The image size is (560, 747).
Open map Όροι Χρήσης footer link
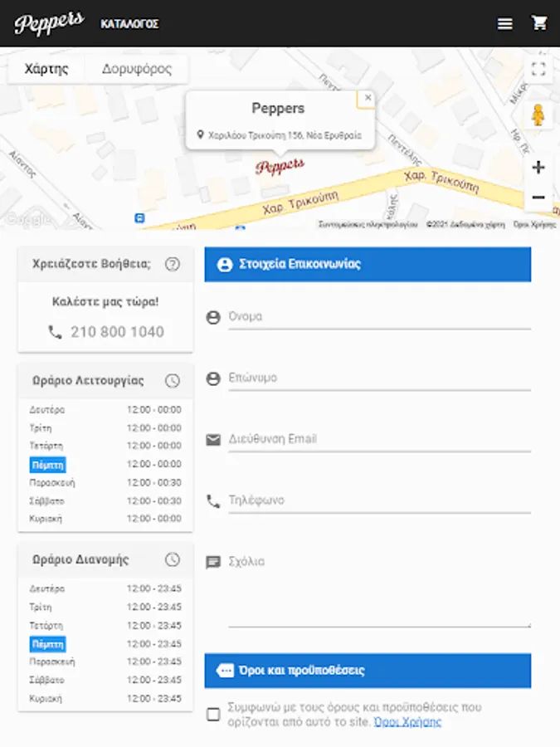click(535, 224)
